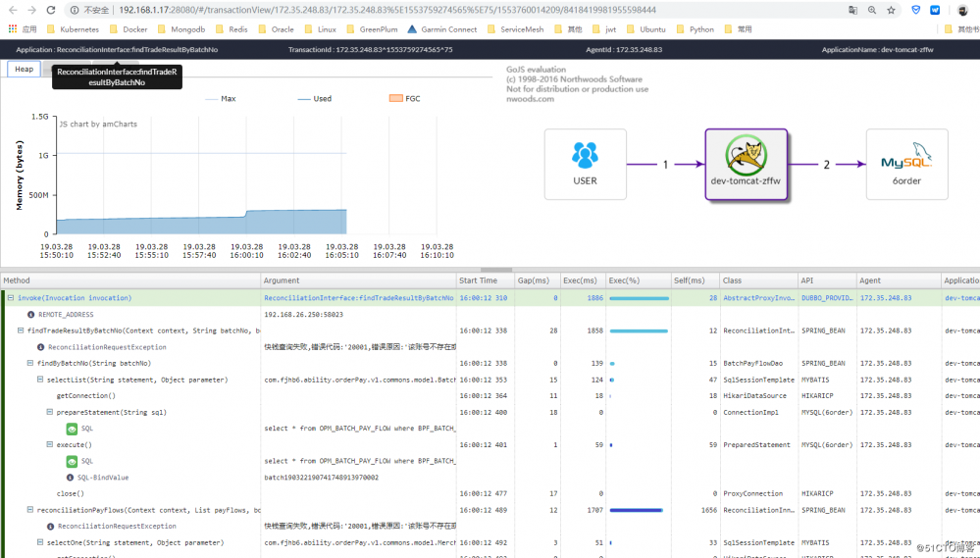Toggle Max series in chart legend

tap(221, 99)
